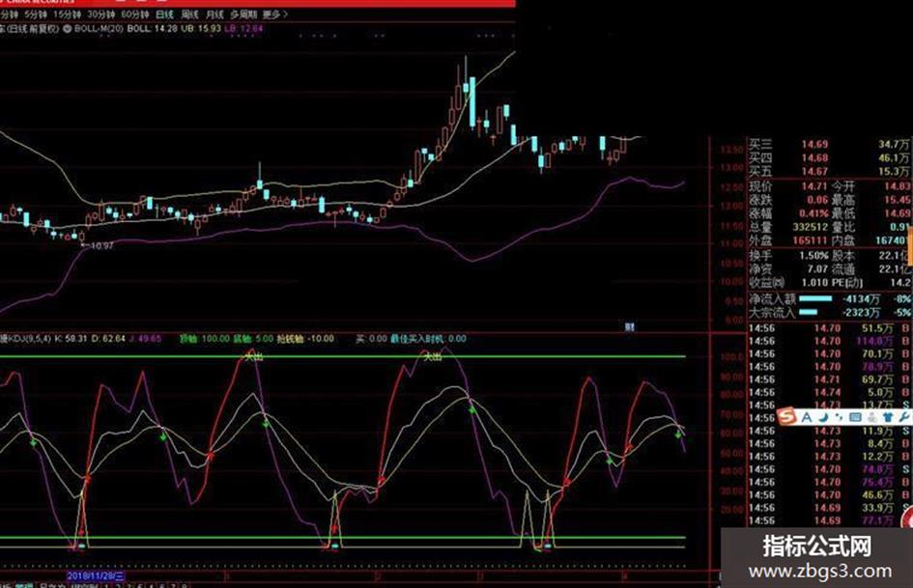The image size is (913, 588).
Task: Click the Sogou input method S icon
Action: [787, 417]
